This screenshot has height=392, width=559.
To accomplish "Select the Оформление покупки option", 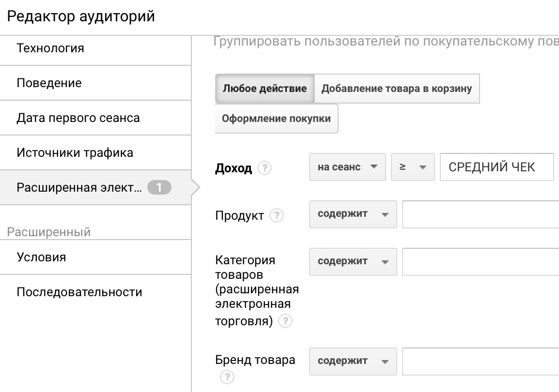I will 276,119.
